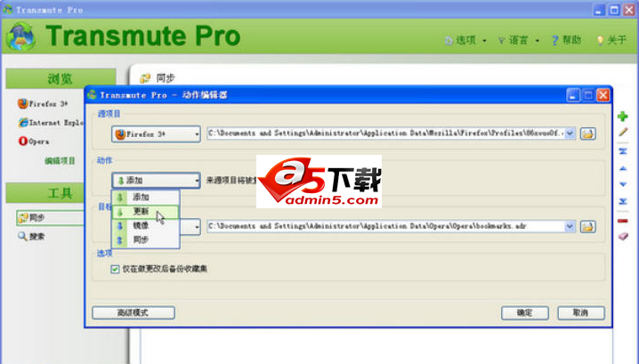639x364 pixels.
Task: Open the target browser dropdown arrow
Action: click(x=197, y=227)
